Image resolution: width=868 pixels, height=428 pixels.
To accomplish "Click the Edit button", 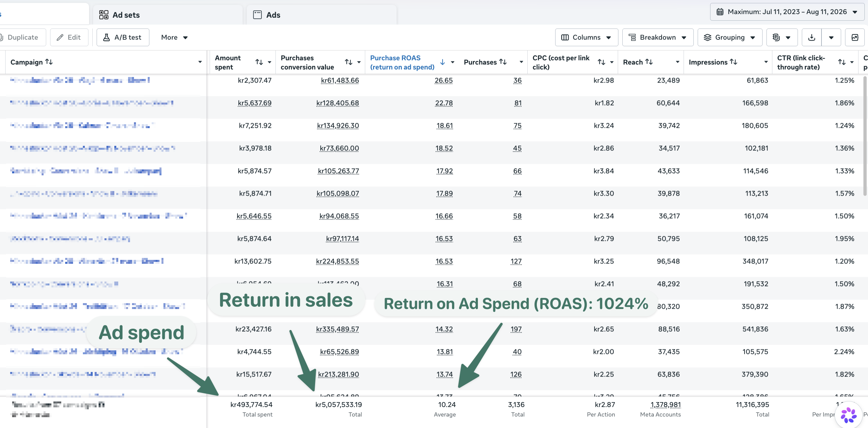I will pos(69,37).
